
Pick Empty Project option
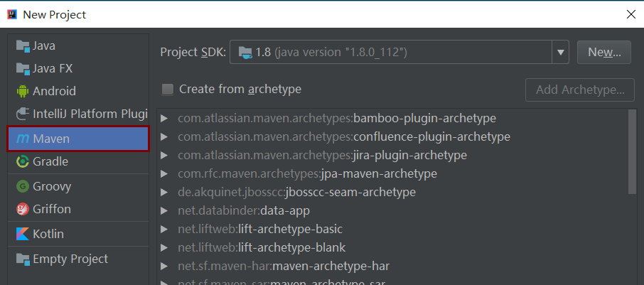[78, 259]
